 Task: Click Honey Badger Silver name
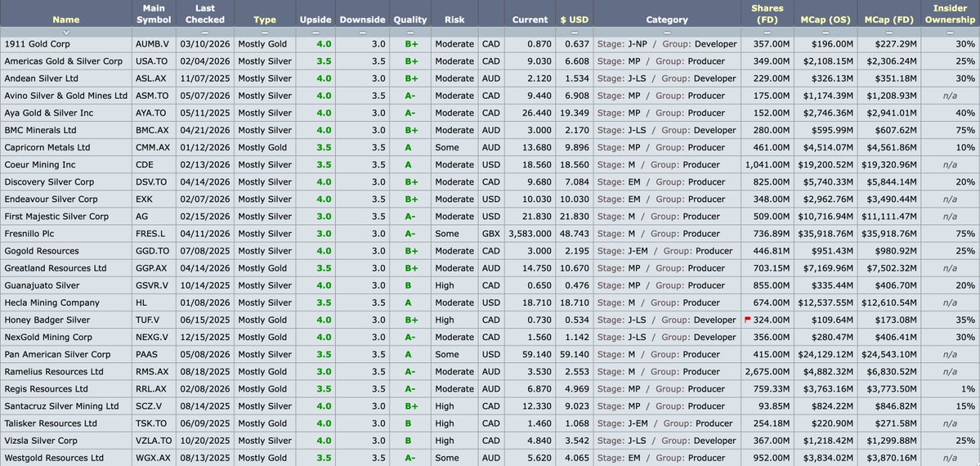click(x=47, y=320)
